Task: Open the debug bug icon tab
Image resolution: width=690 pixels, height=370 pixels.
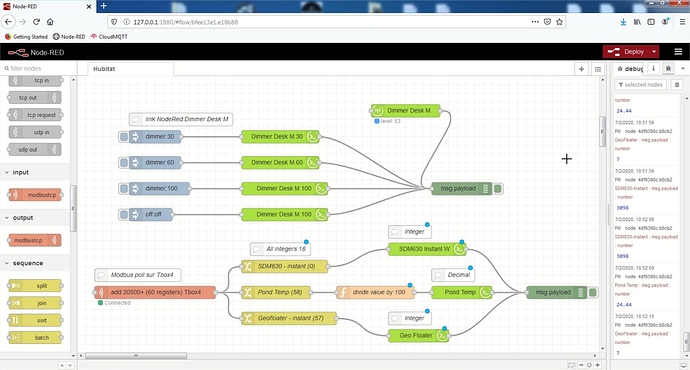Action: point(668,69)
